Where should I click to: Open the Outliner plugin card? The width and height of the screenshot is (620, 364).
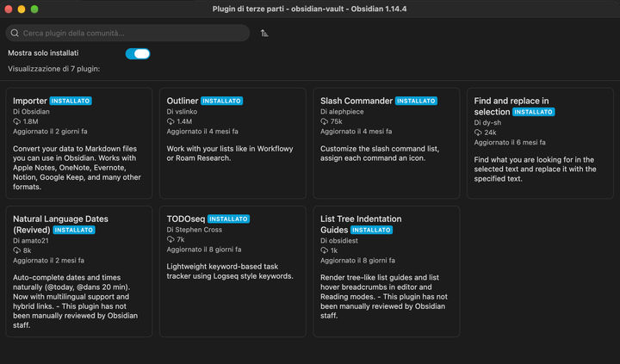[x=232, y=143]
